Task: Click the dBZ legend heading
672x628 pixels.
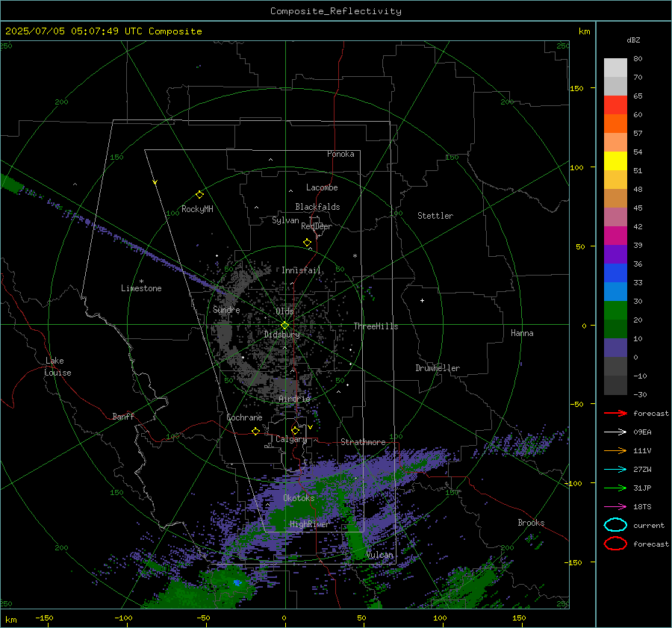Action: point(633,40)
